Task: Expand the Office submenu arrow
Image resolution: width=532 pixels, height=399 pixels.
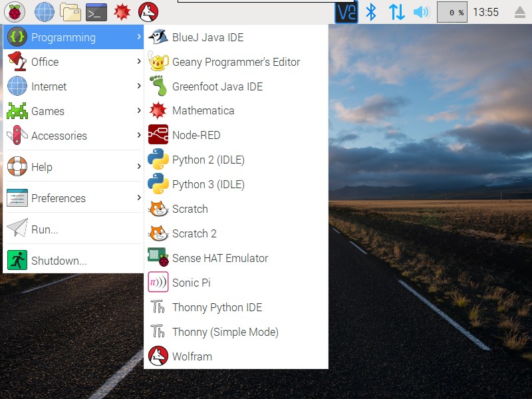Action: tap(139, 61)
